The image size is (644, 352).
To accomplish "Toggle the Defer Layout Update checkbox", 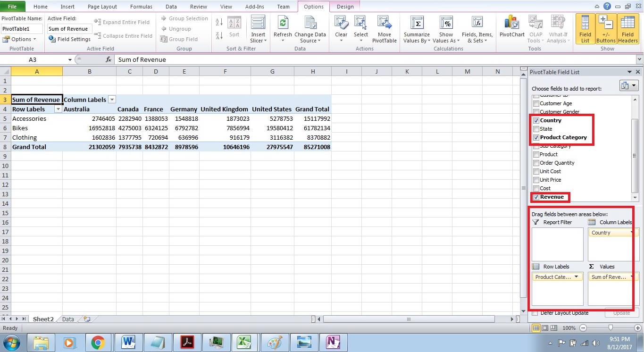I will pos(534,313).
